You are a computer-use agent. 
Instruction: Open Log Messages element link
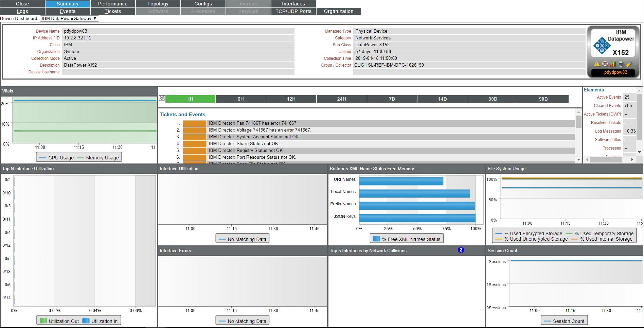[x=608, y=131]
